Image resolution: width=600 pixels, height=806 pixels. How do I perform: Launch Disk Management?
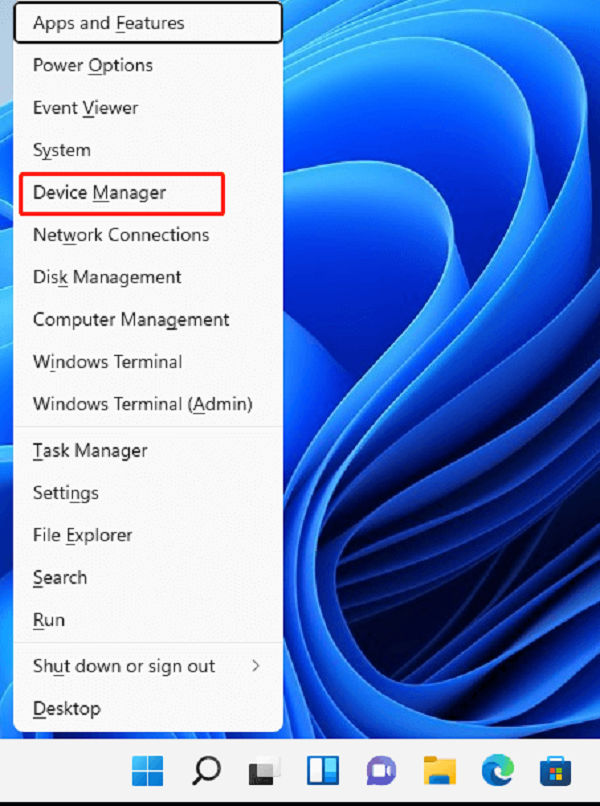coord(107,277)
